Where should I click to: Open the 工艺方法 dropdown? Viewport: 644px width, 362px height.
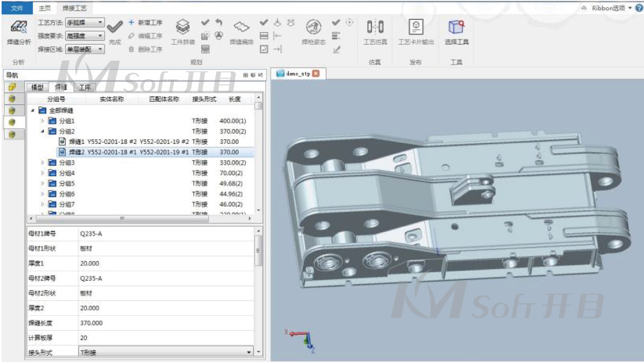click(85, 23)
